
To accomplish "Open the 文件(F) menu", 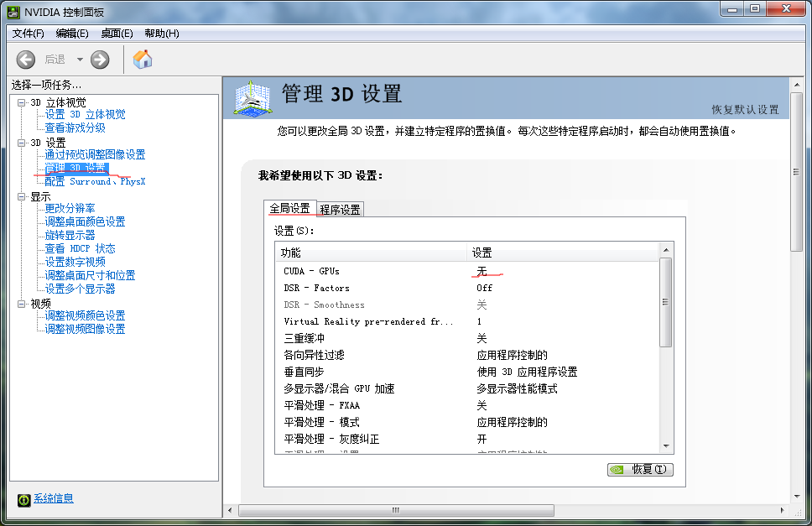I will pos(28,34).
